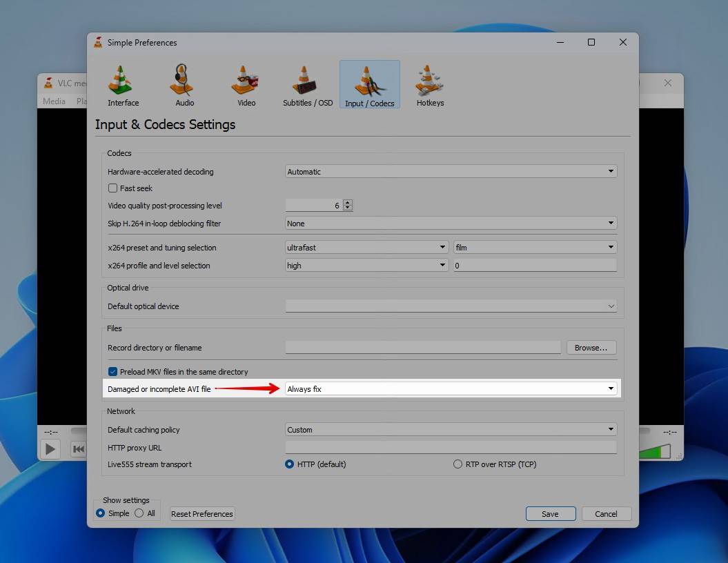Click the Browse... button for record directory

click(591, 348)
